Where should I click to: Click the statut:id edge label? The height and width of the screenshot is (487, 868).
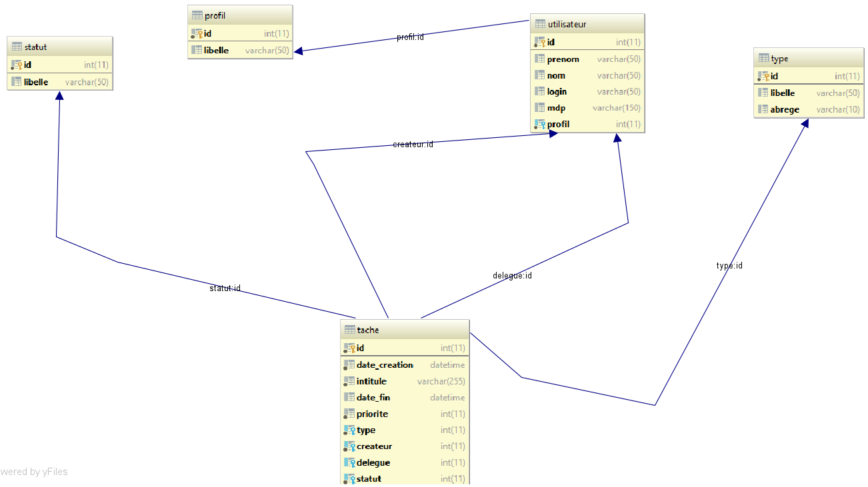(x=225, y=288)
